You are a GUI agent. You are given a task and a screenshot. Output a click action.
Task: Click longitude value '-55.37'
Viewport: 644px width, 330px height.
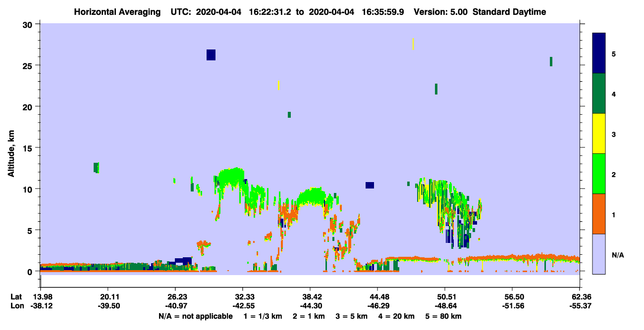[580, 306]
